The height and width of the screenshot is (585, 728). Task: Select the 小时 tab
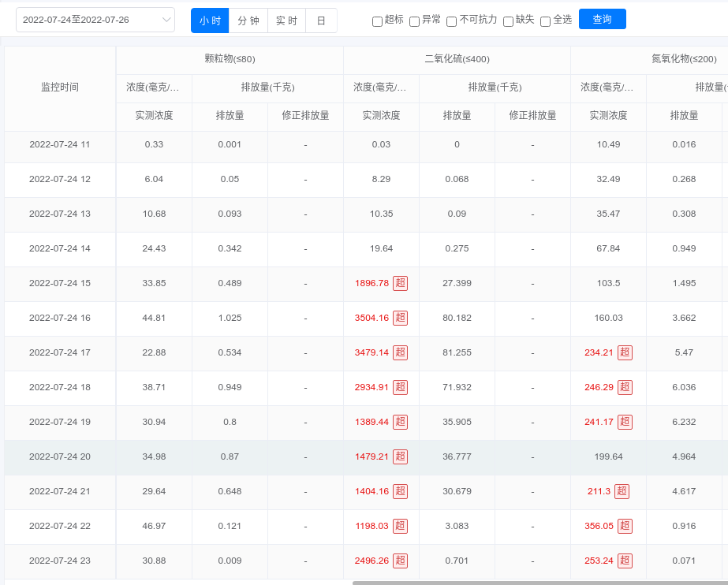(x=210, y=20)
